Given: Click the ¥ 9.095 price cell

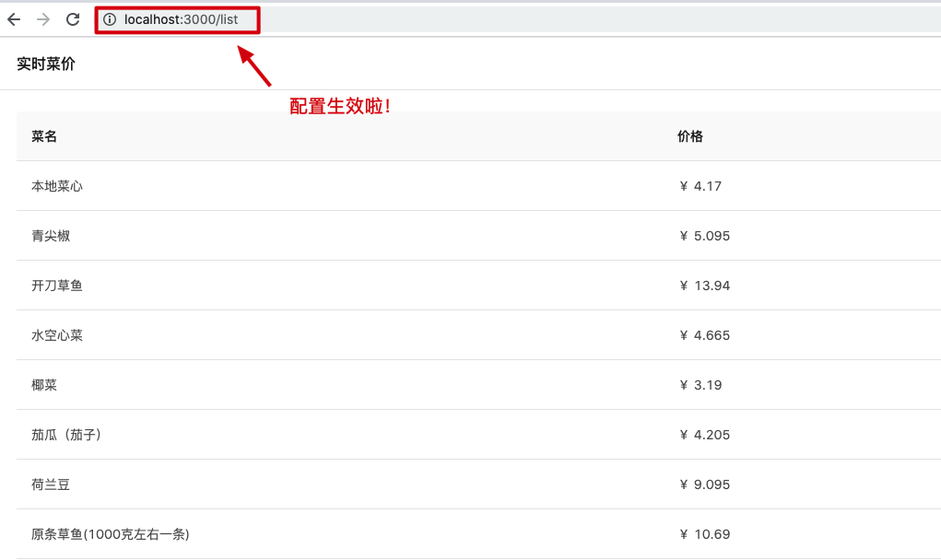Looking at the screenshot, I should click(x=704, y=484).
